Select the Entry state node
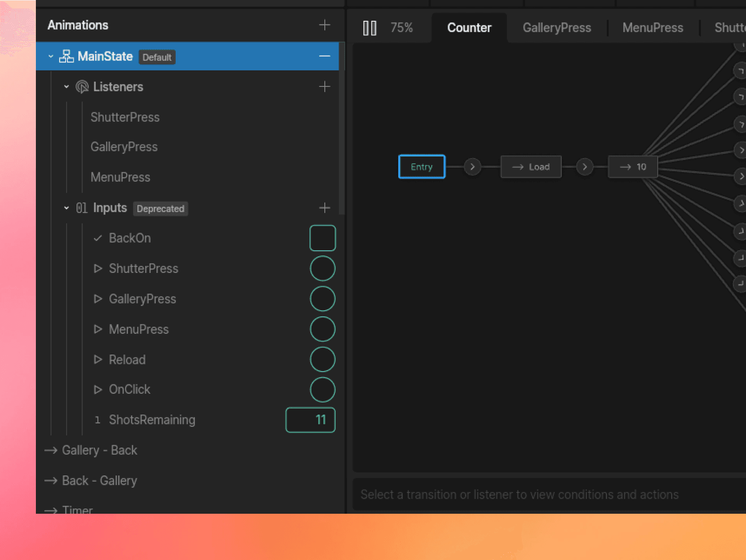The width and height of the screenshot is (746, 560). pyautogui.click(x=422, y=167)
